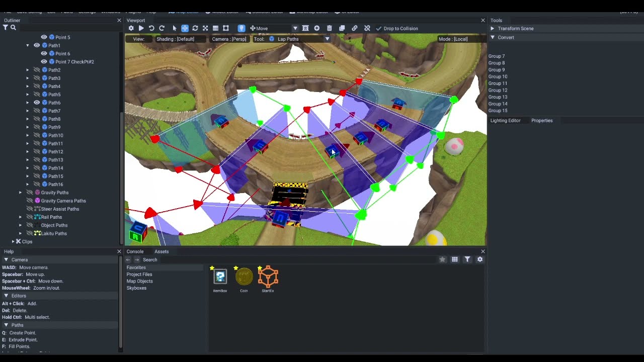This screenshot has width=644, height=362.
Task: Select Project Files folder
Action: (139, 275)
